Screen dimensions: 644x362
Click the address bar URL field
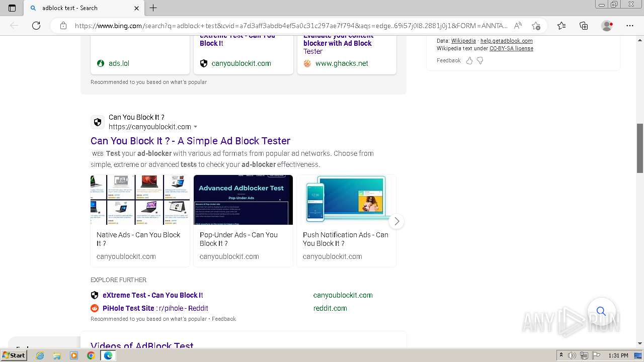point(291,26)
